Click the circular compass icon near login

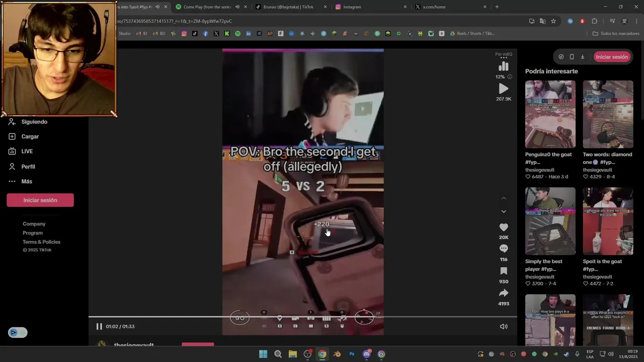click(x=561, y=57)
